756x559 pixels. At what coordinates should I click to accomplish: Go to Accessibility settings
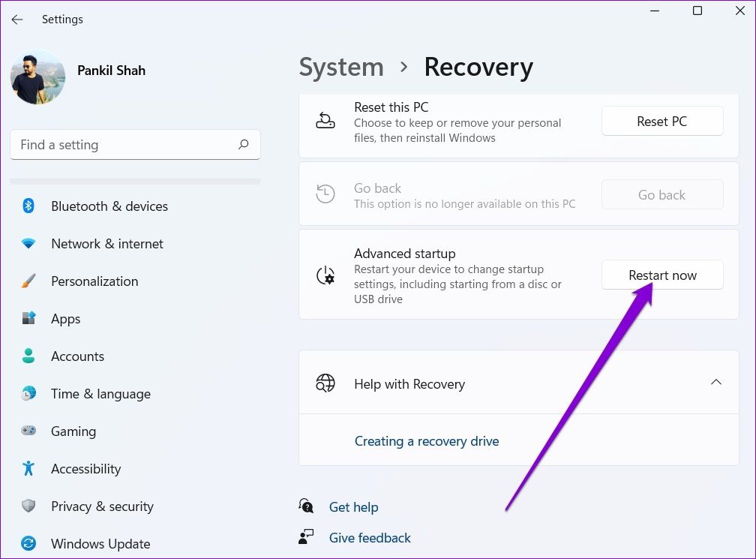(x=85, y=469)
